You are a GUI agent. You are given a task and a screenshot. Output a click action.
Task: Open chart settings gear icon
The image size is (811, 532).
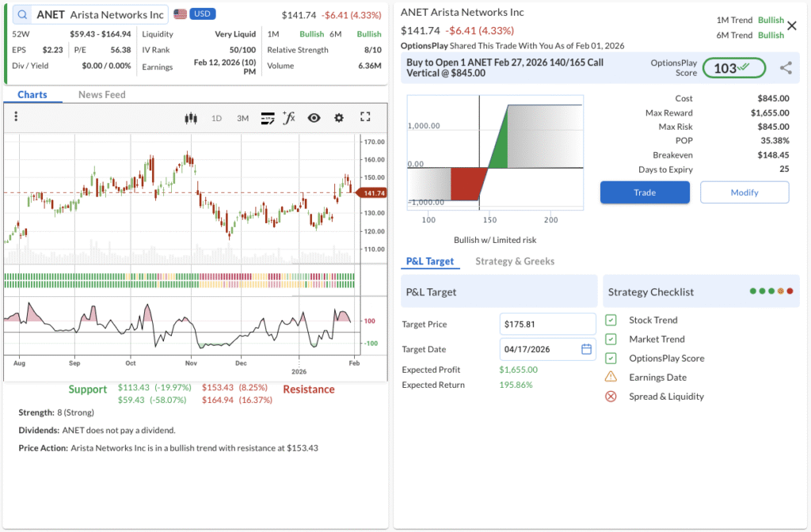click(x=339, y=118)
